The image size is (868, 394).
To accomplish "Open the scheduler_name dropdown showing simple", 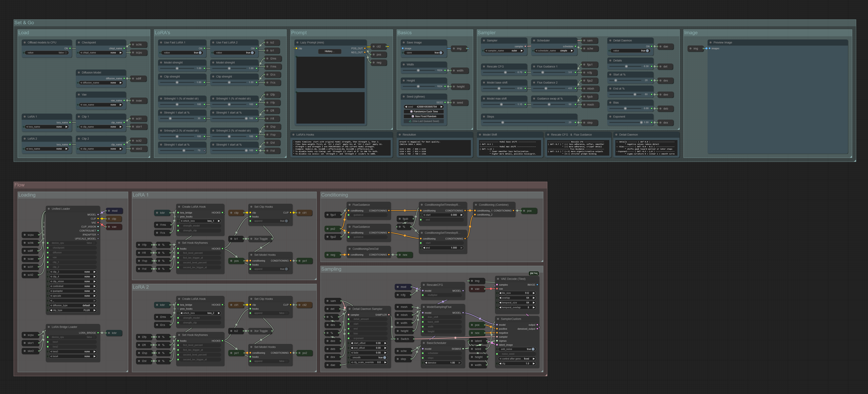I will point(554,51).
